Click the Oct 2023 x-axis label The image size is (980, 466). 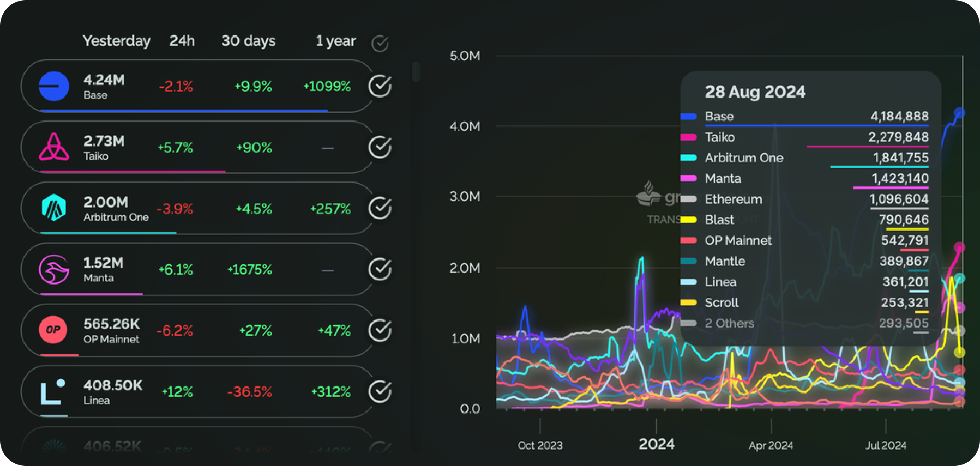540,445
